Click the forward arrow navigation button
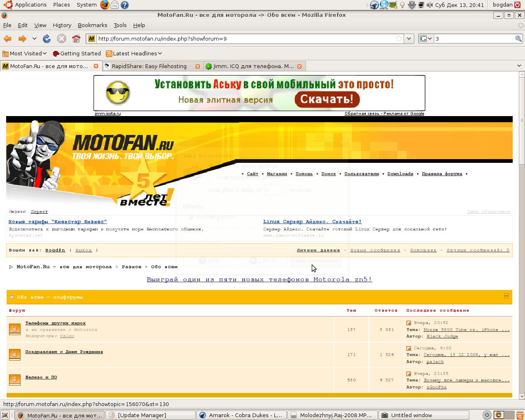This screenshot has height=420, width=525. click(x=22, y=39)
